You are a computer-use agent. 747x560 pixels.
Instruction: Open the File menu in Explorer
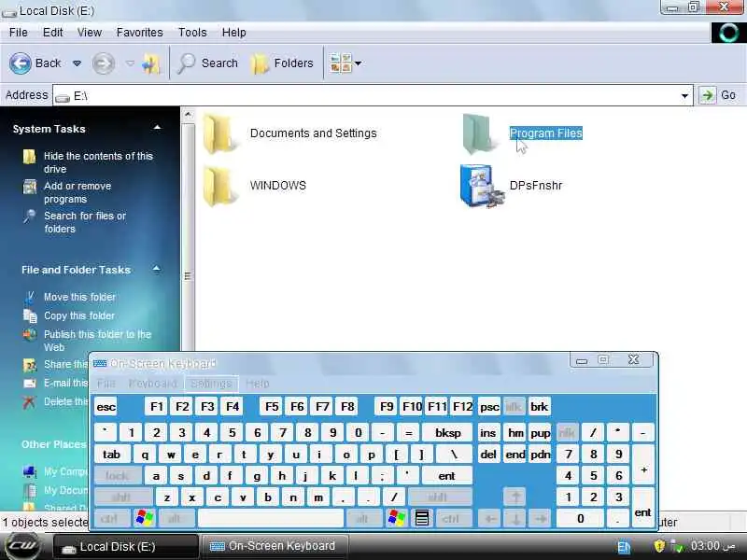pos(18,33)
